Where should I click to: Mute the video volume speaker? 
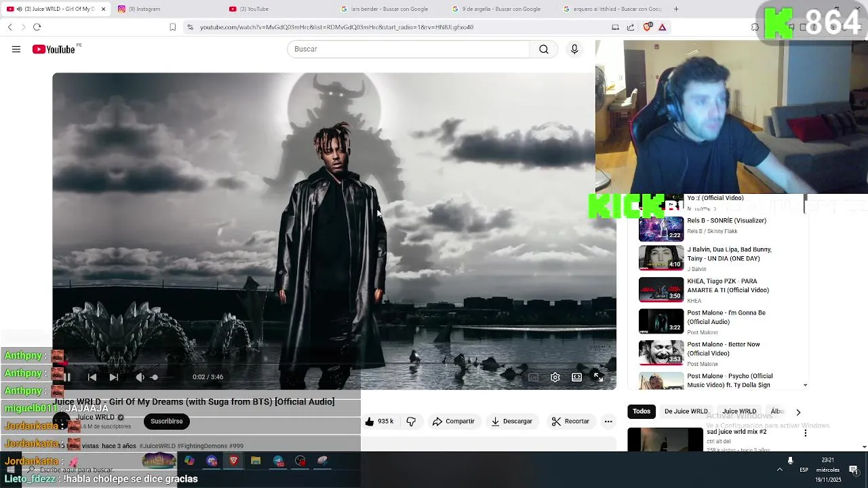[x=140, y=377]
